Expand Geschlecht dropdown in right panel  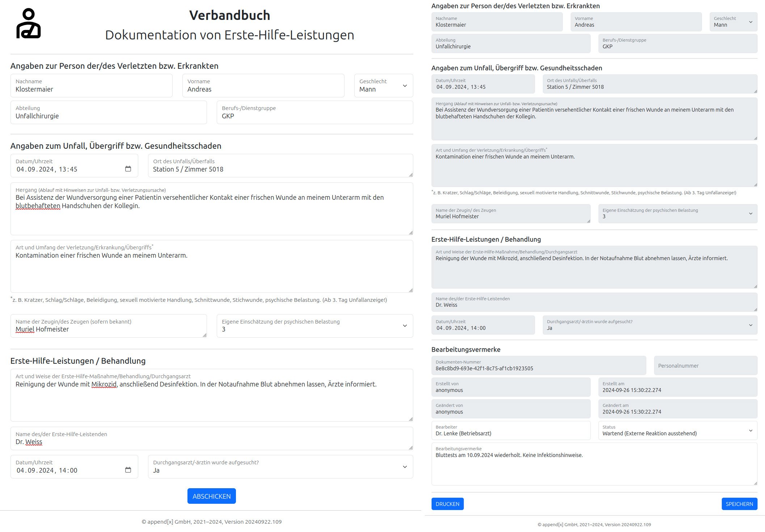click(734, 22)
